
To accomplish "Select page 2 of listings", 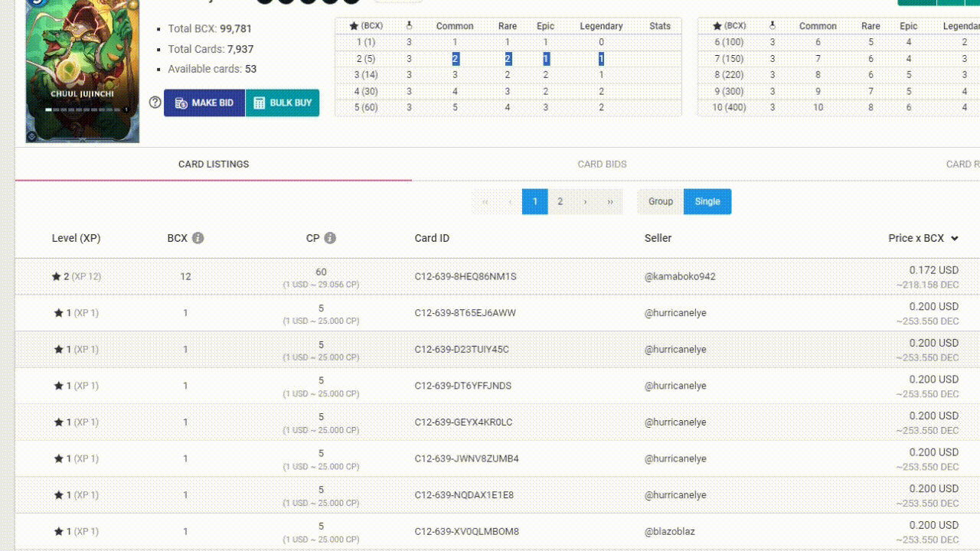I will 560,202.
